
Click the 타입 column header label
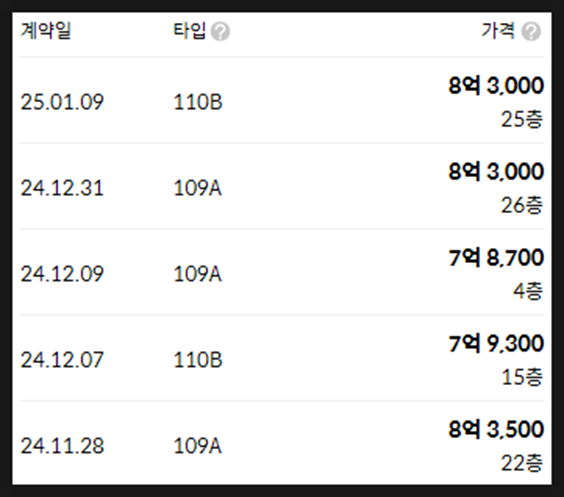pos(190,31)
